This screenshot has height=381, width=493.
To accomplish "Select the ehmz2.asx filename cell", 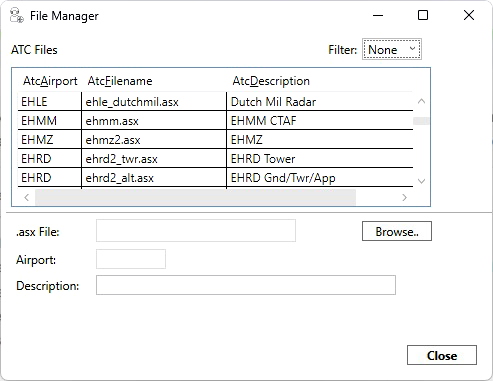I will tap(154, 139).
